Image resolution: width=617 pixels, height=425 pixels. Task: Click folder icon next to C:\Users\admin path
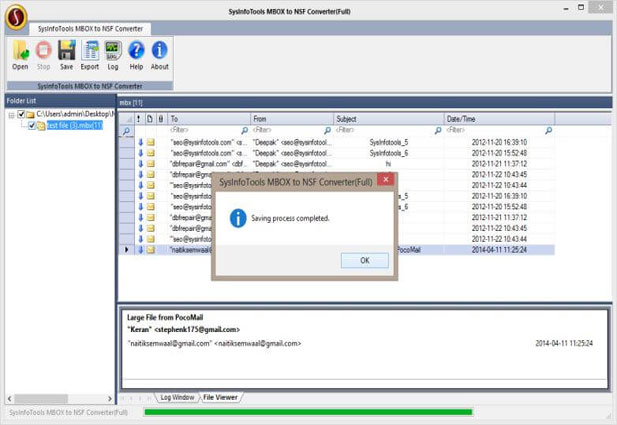(x=30, y=115)
